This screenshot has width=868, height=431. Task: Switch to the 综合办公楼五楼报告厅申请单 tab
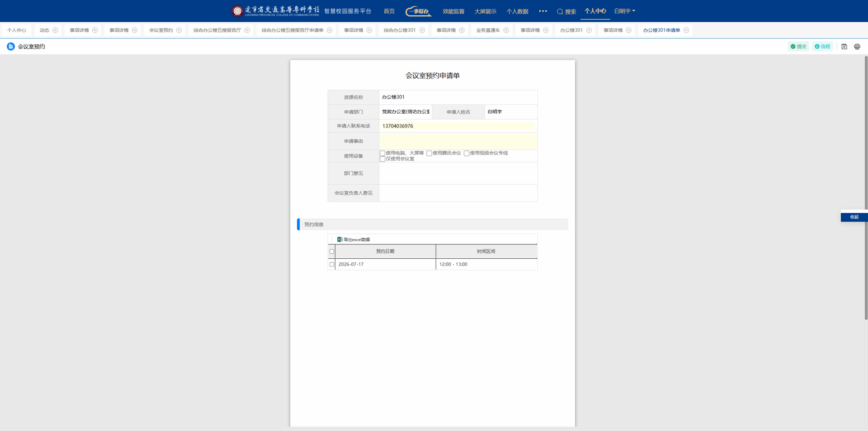tap(292, 30)
